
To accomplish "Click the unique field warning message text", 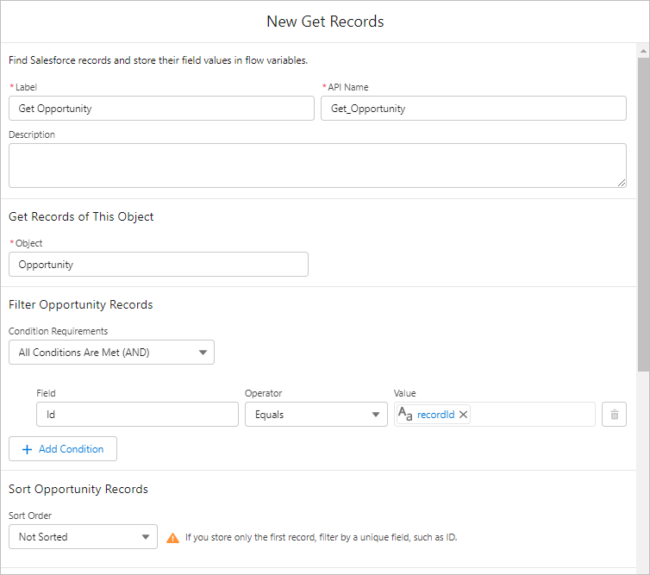I will [321, 537].
